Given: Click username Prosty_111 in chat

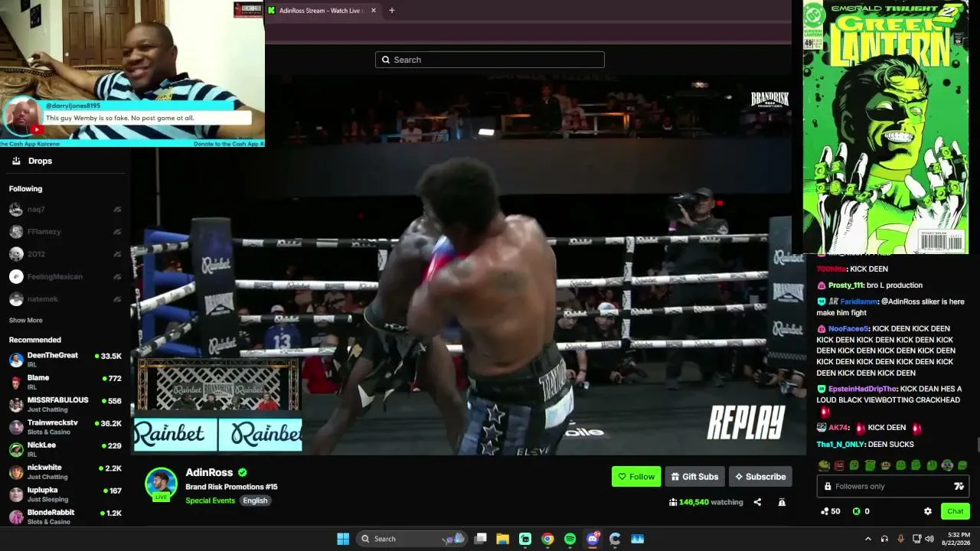Looking at the screenshot, I should tap(845, 285).
